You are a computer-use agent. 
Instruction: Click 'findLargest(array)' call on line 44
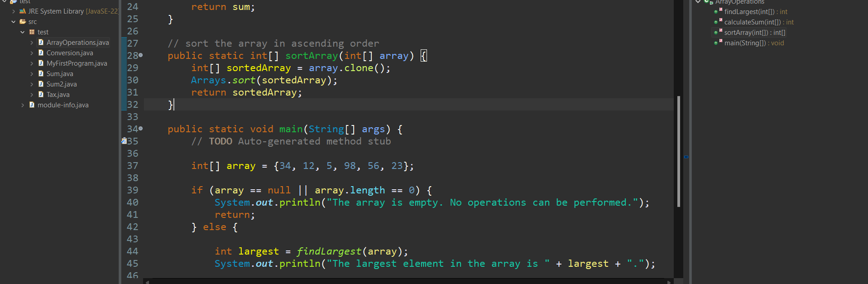(x=350, y=251)
